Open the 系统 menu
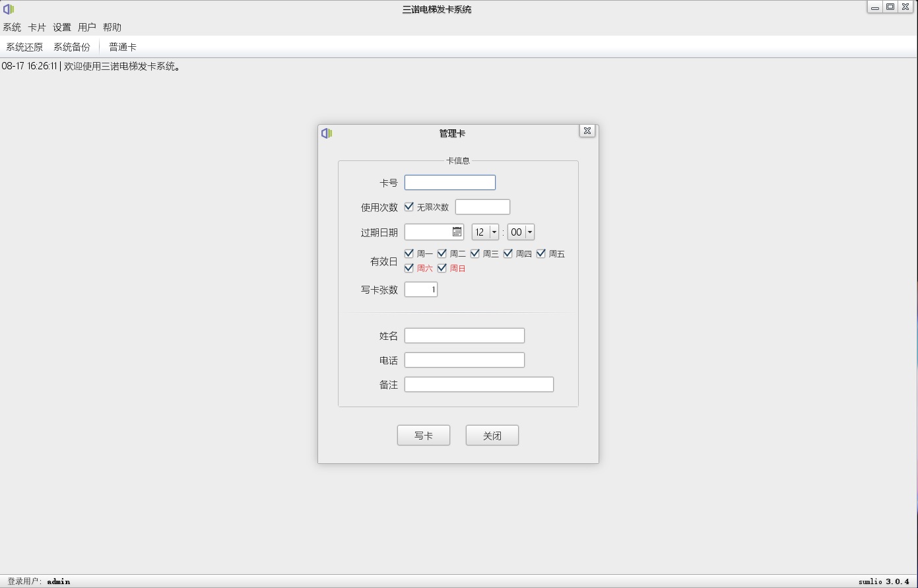Viewport: 918px width, 588px height. [12, 27]
